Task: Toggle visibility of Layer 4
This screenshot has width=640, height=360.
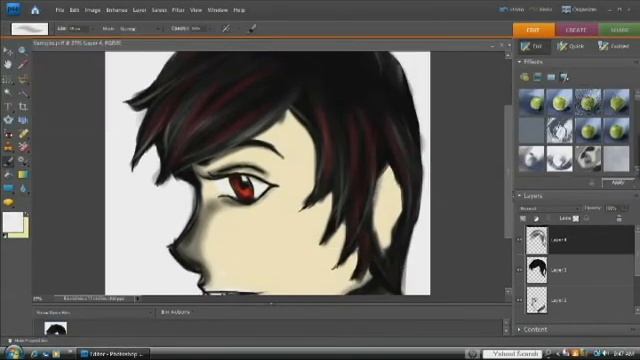Action: coord(519,240)
